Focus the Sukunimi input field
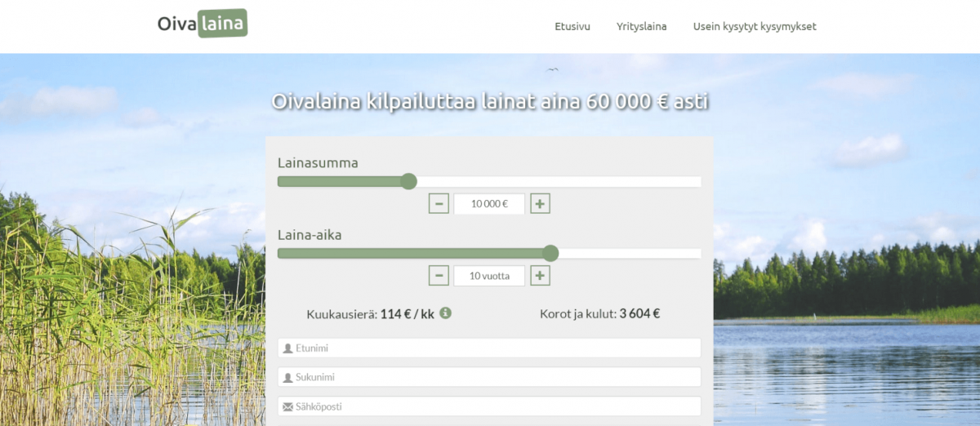Image resolution: width=980 pixels, height=426 pixels. coord(489,377)
